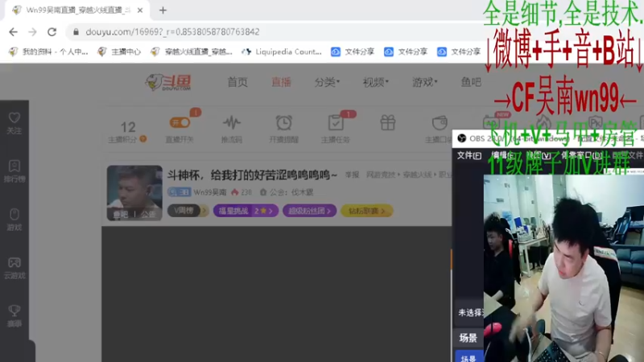Click the 场景 panel header in OBS
The height and width of the screenshot is (362, 644).
coord(469,338)
